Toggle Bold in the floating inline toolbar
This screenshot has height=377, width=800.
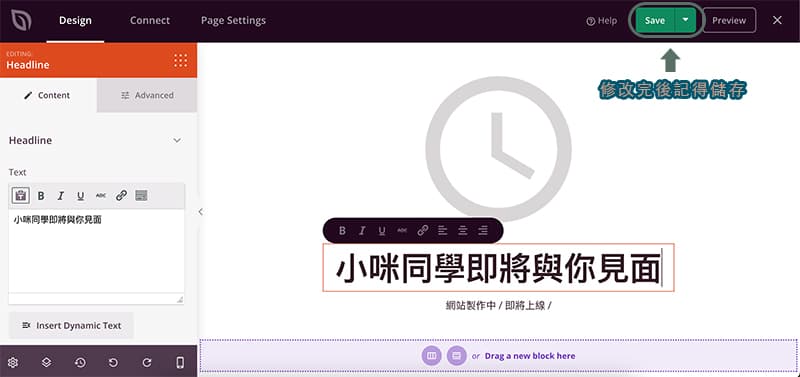[342, 231]
